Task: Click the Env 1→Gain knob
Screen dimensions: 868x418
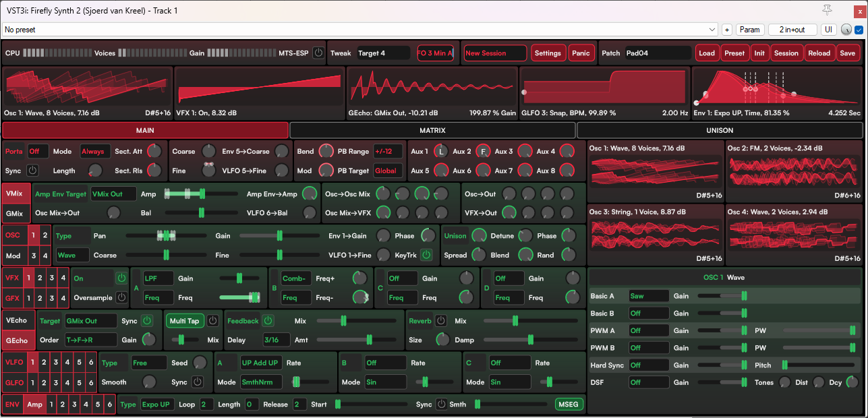Action: [x=383, y=236]
